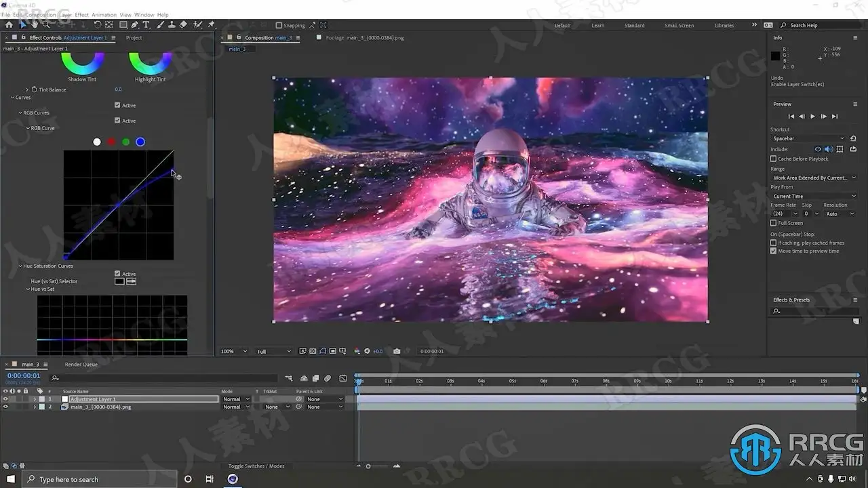Open the Window menu
The height and width of the screenshot is (488, 868).
[144, 14]
